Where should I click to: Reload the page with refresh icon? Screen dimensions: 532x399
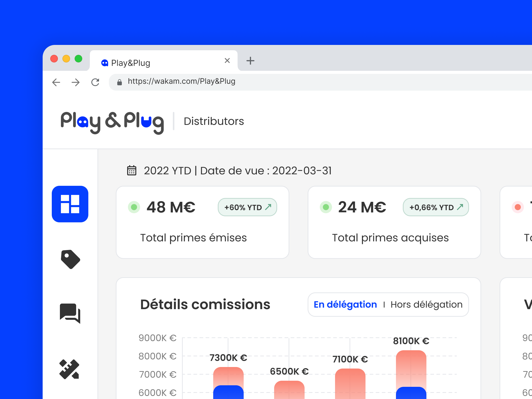pyautogui.click(x=95, y=82)
